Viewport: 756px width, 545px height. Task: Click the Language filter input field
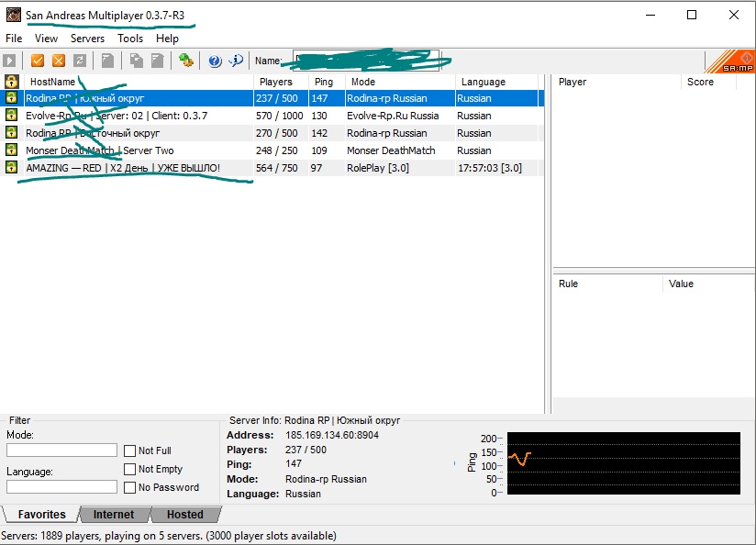coord(61,486)
